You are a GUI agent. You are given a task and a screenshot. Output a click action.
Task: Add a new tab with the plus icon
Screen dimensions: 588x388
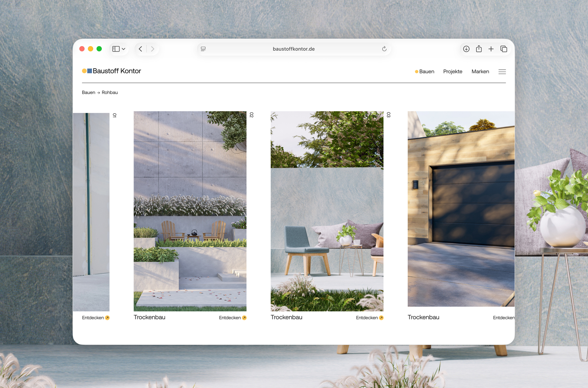pos(491,49)
